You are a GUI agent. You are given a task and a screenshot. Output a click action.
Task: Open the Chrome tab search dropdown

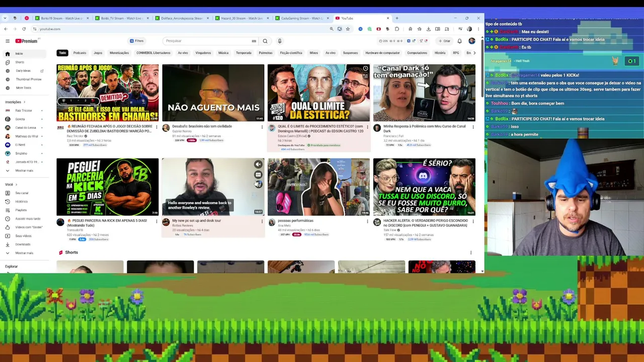5,18
